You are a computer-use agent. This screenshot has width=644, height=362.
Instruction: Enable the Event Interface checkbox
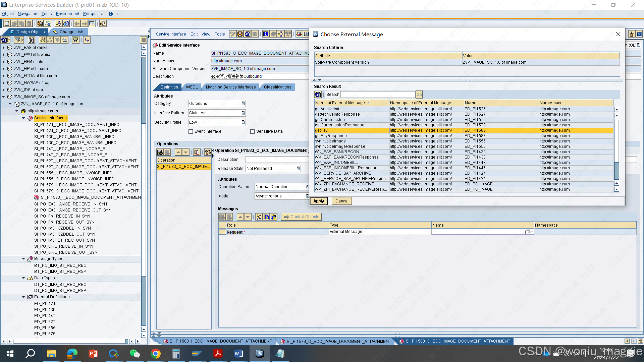tap(191, 131)
